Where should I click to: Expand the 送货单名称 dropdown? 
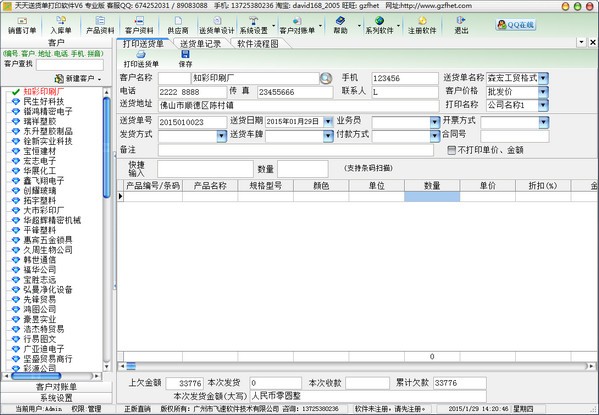point(543,78)
